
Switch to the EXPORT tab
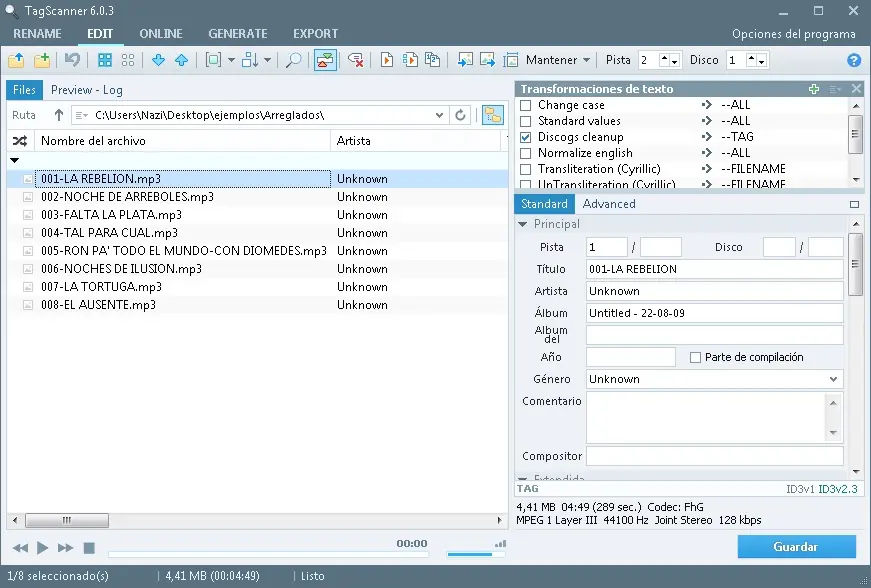point(316,34)
